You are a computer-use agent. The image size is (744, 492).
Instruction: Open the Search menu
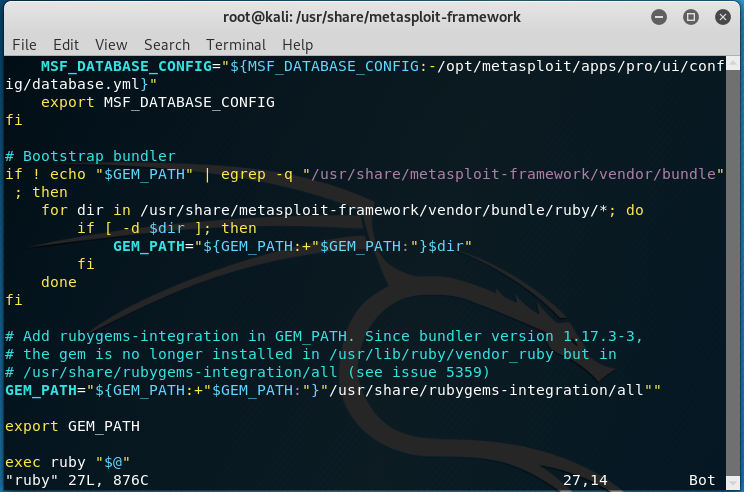point(167,45)
